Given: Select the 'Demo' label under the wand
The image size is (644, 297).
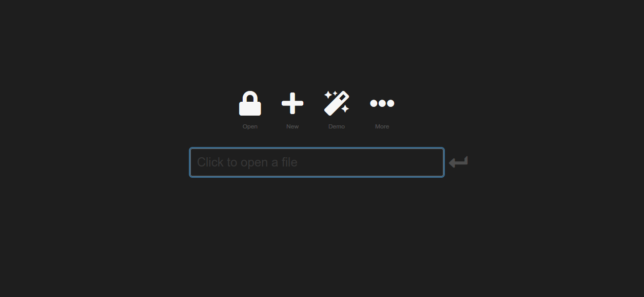Looking at the screenshot, I should (x=337, y=126).
